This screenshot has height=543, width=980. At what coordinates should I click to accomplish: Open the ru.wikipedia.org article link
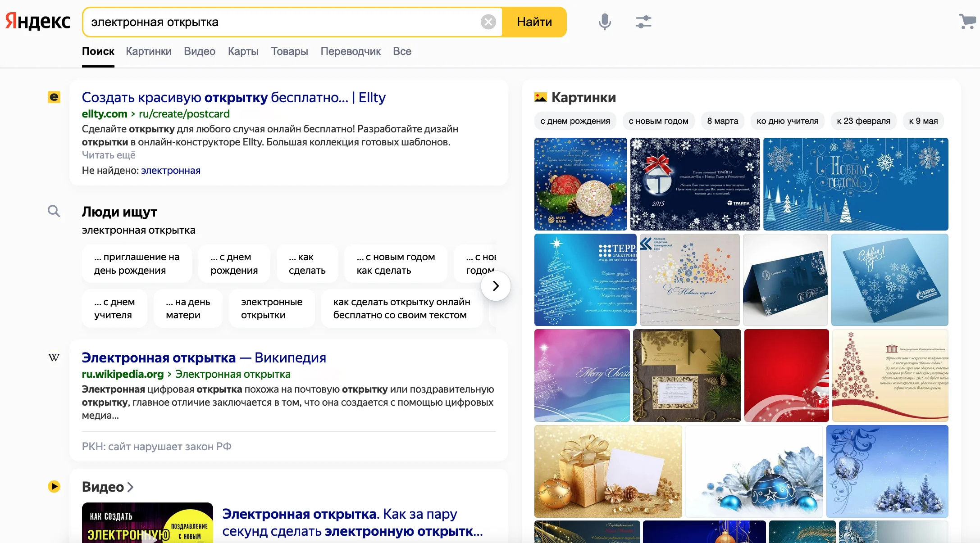[122, 374]
